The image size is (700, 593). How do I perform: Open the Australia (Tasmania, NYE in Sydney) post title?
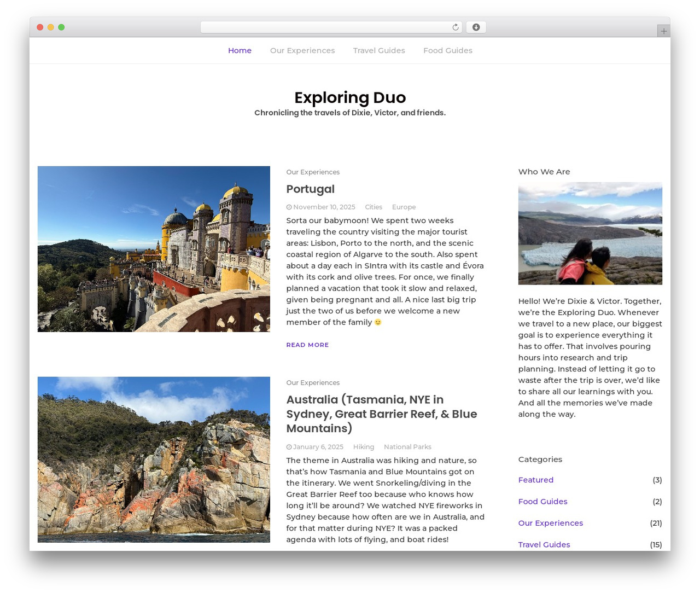pyautogui.click(x=382, y=414)
